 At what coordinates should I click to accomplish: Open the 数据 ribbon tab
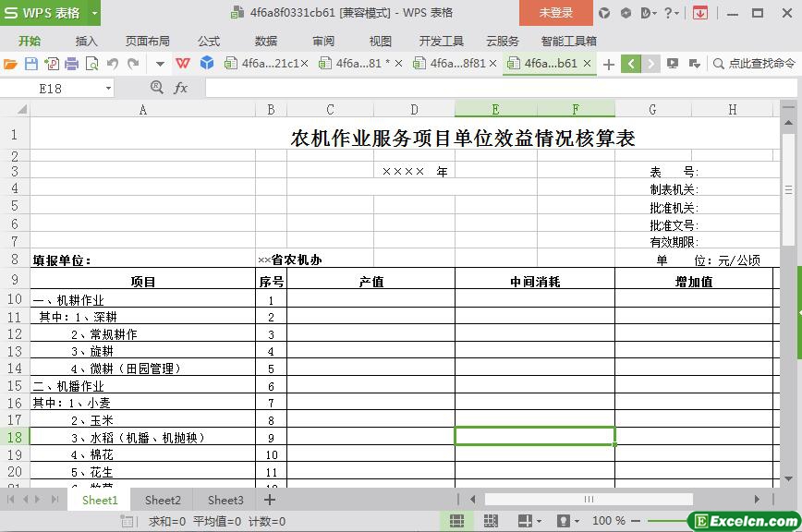[x=266, y=41]
